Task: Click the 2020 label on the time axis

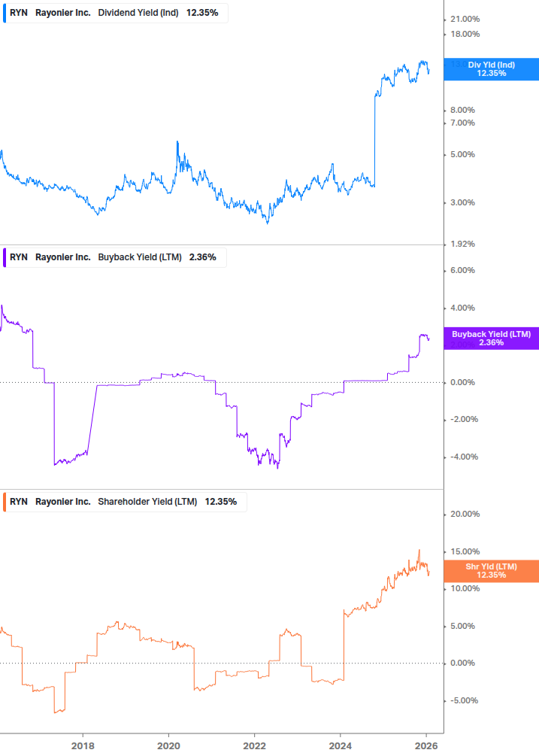Action: [168, 746]
